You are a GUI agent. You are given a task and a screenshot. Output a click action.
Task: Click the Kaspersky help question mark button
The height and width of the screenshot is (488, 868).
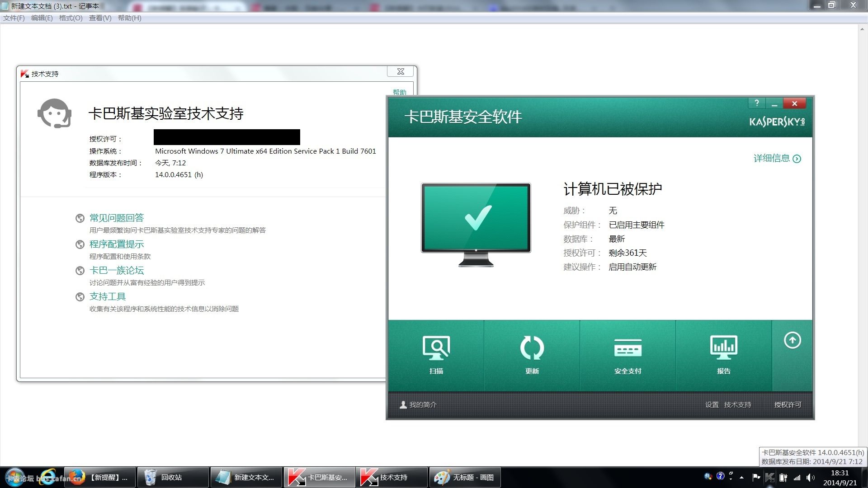757,103
